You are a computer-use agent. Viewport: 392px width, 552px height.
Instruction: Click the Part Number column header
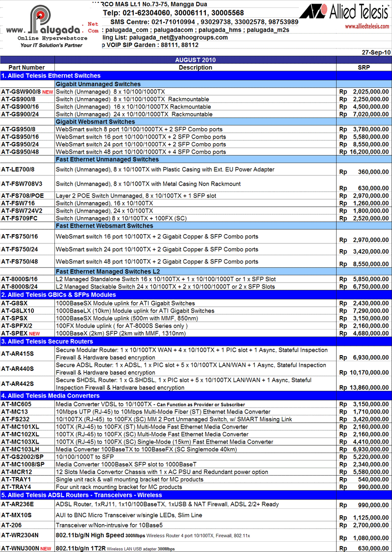coord(27,68)
